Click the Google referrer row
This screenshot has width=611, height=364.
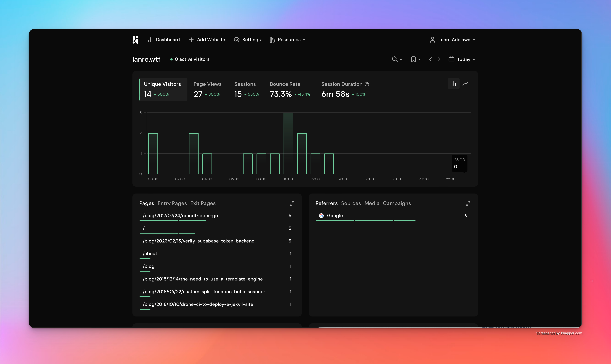[x=393, y=216]
